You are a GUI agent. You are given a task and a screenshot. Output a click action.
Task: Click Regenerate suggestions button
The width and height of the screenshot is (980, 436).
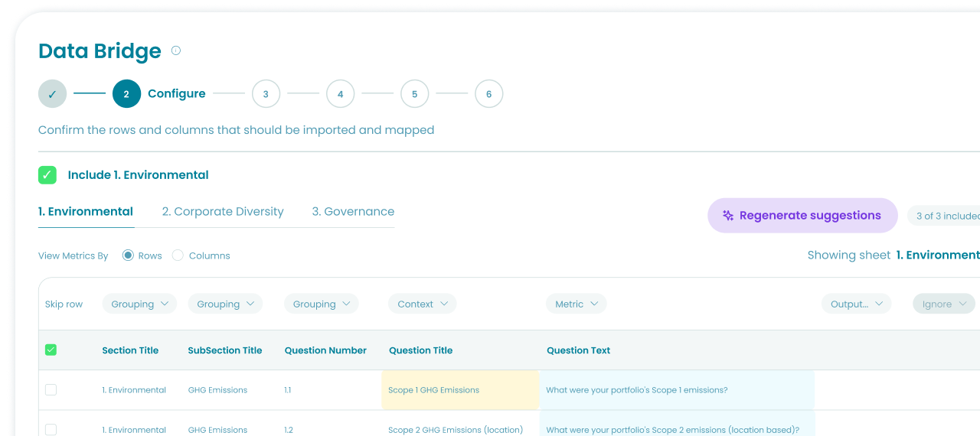(802, 216)
